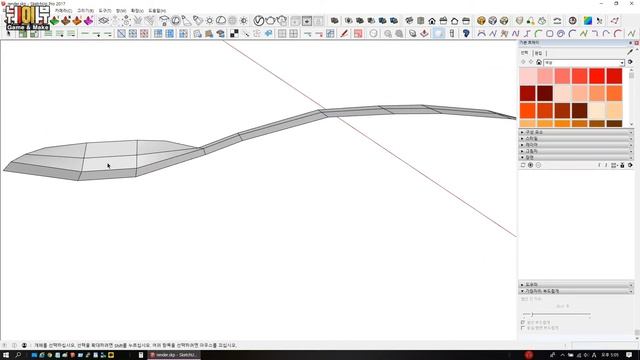Open the 카메라(C) menu
Image resolution: width=640 pixels, height=360 pixels.
pos(63,10)
